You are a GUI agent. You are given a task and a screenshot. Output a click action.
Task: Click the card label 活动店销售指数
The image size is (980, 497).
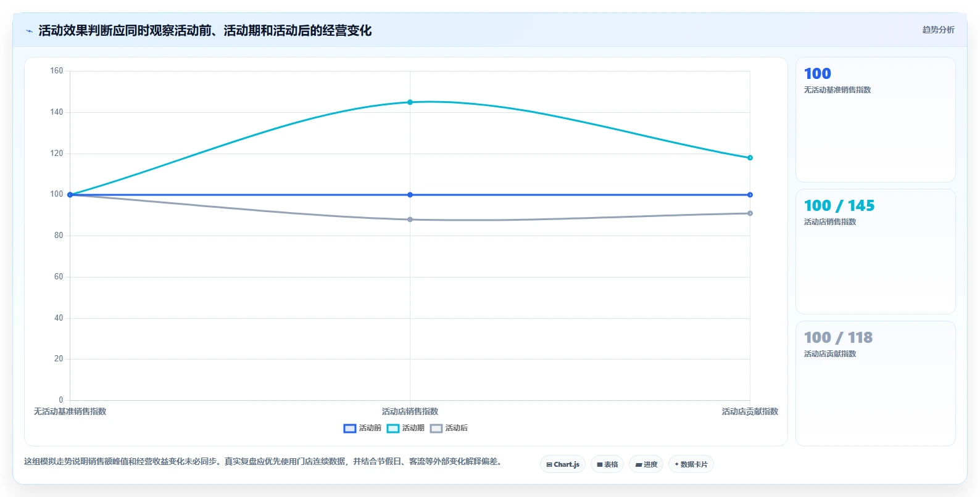coord(829,222)
